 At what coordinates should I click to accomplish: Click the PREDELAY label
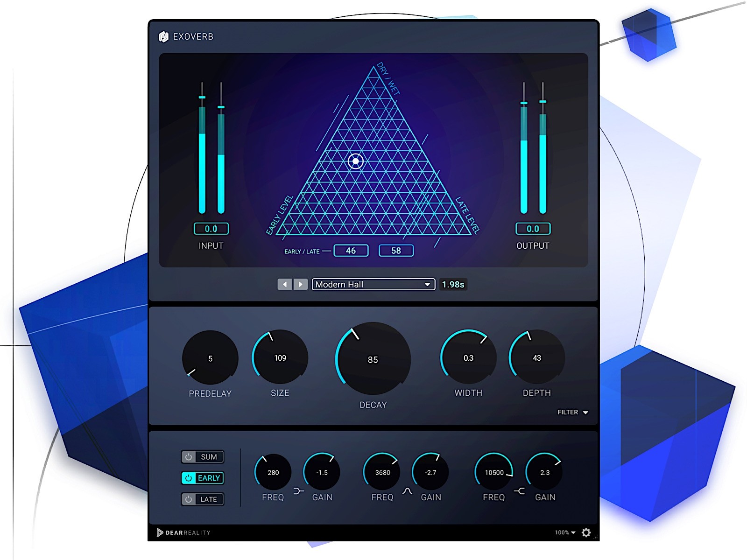(210, 394)
